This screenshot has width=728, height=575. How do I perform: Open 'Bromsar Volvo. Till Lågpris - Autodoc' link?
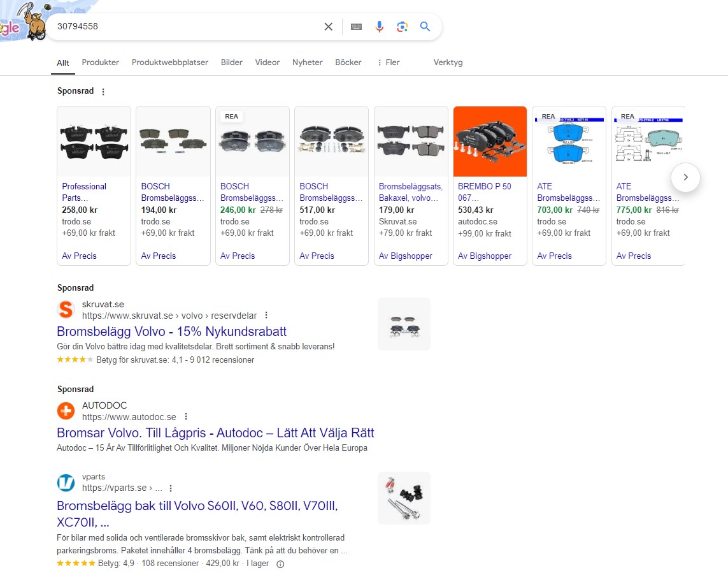(x=215, y=433)
